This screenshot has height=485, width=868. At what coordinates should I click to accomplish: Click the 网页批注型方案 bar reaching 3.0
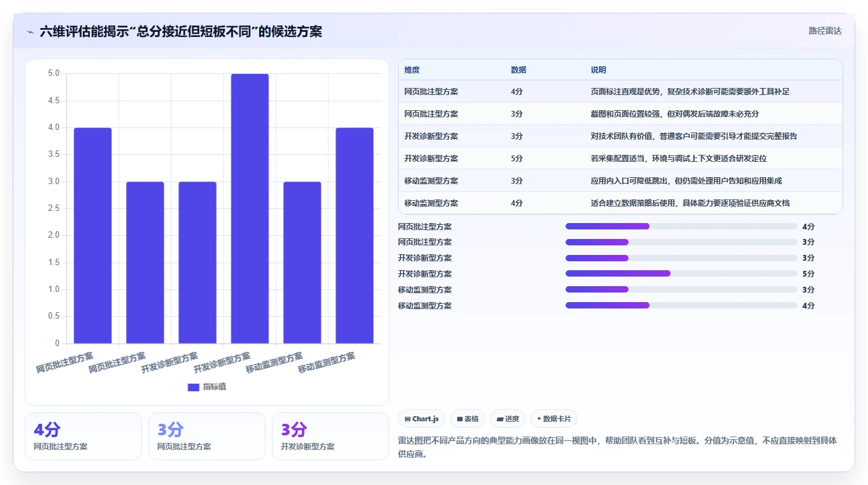pyautogui.click(x=145, y=263)
